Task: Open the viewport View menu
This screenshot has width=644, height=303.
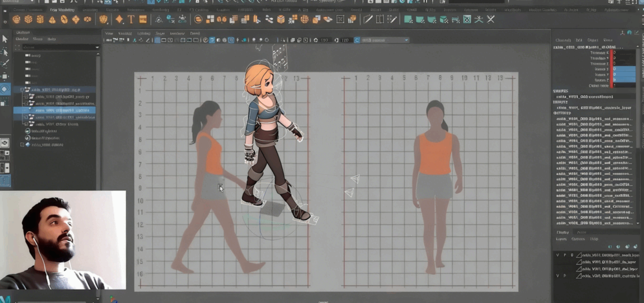Action: [x=109, y=33]
